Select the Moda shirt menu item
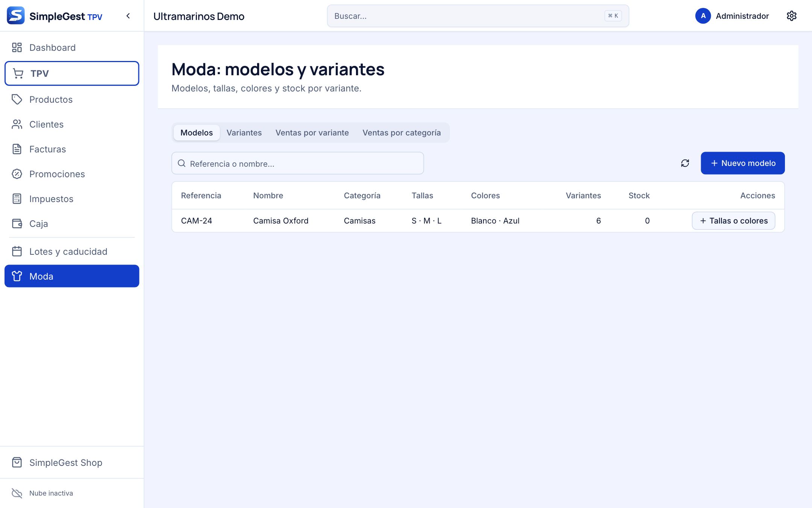The height and width of the screenshot is (508, 812). click(x=72, y=276)
